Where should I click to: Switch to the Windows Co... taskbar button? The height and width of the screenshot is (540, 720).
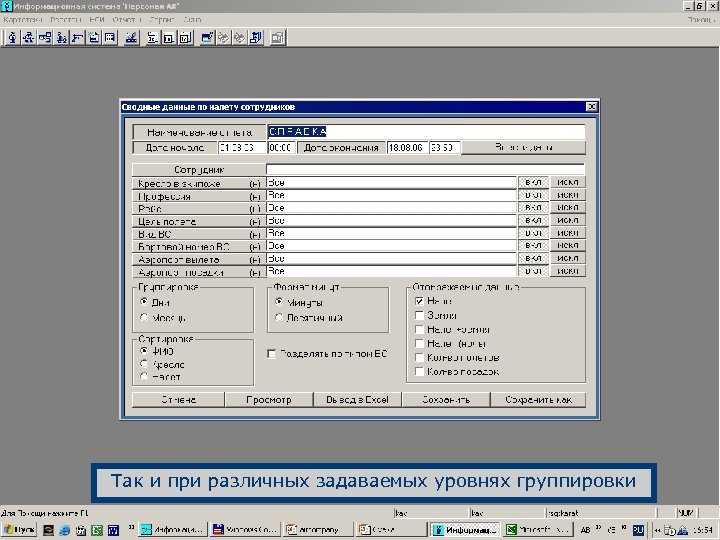coord(245,530)
